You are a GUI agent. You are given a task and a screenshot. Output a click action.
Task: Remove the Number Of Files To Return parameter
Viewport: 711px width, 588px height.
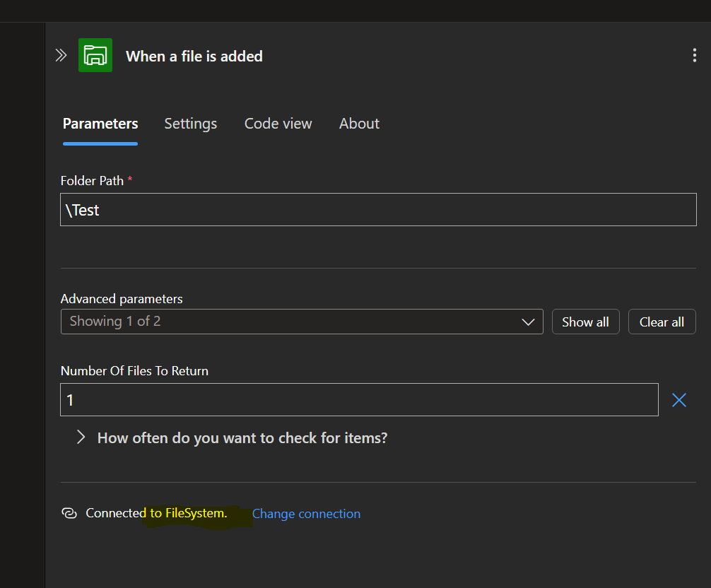[678, 400]
